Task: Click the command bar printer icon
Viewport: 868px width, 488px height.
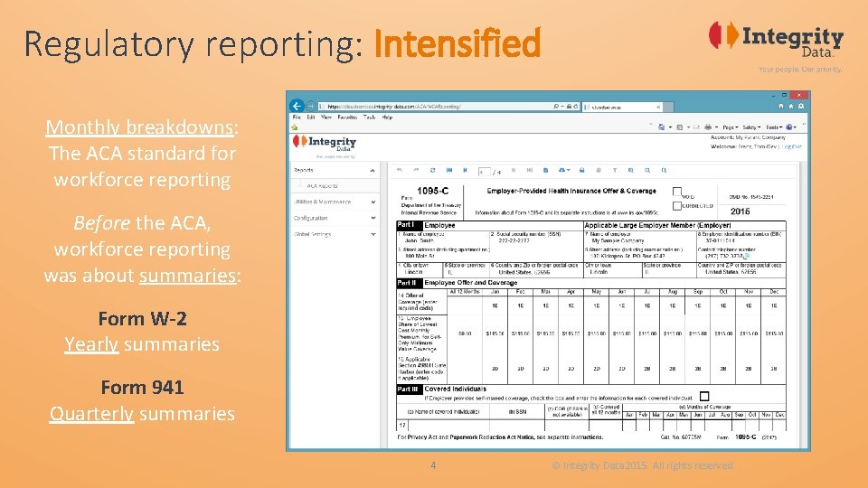Action: coord(708,127)
